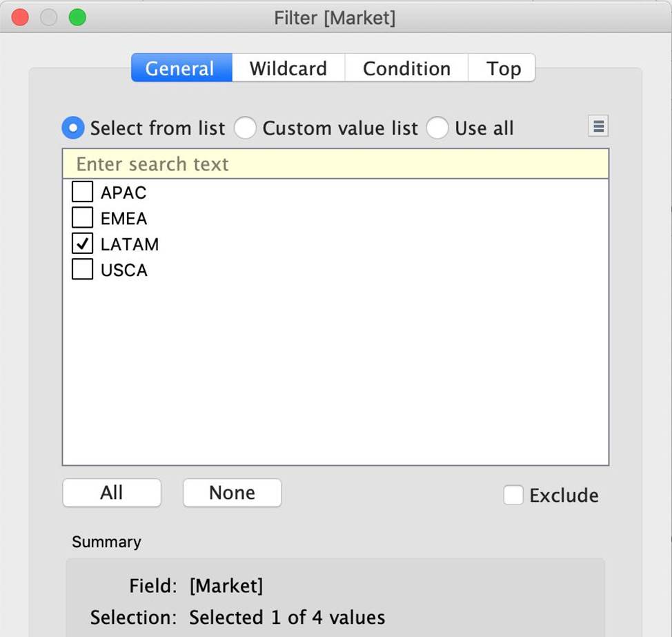Image resolution: width=672 pixels, height=637 pixels.
Task: Open the list options menu icon
Action: click(x=598, y=126)
